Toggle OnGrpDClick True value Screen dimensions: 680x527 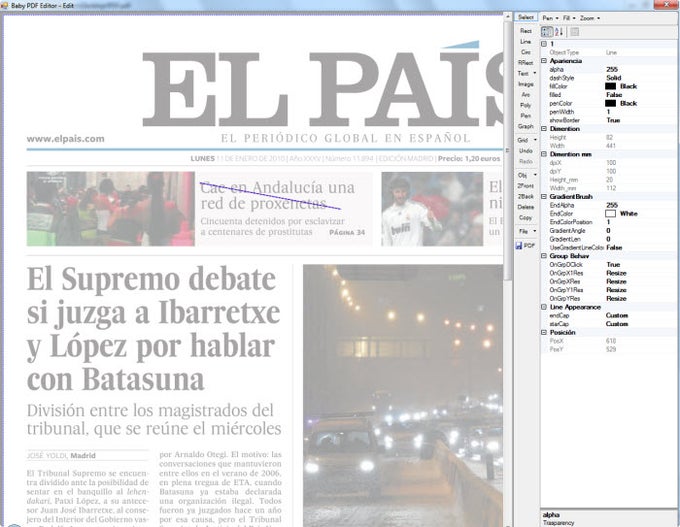(x=613, y=265)
